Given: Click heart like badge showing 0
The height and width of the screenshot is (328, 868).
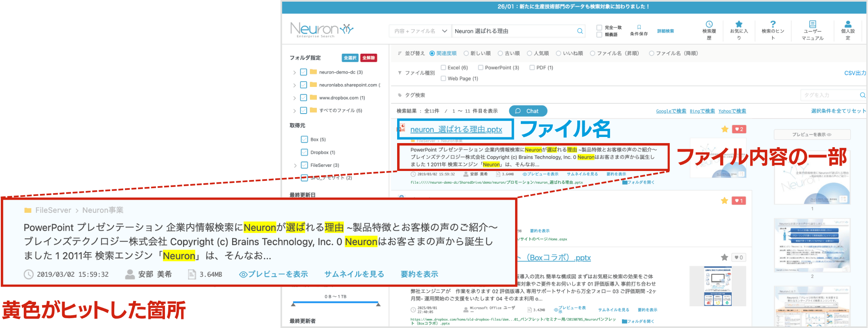Looking at the screenshot, I should coord(739,257).
